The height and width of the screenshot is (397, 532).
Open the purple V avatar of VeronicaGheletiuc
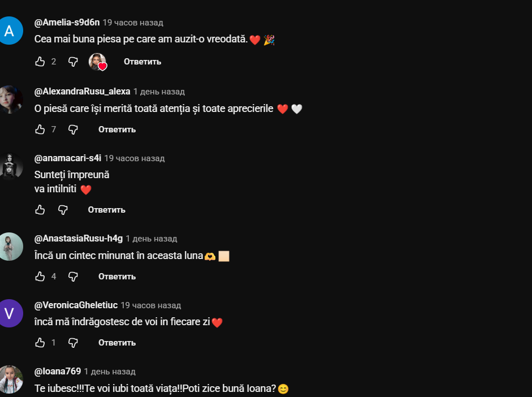(x=10, y=313)
